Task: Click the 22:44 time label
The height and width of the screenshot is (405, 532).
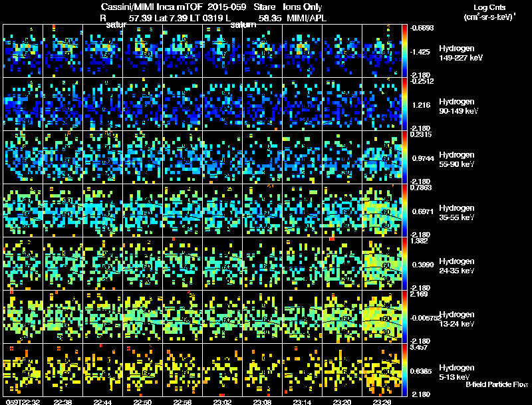Action: pyautogui.click(x=102, y=402)
